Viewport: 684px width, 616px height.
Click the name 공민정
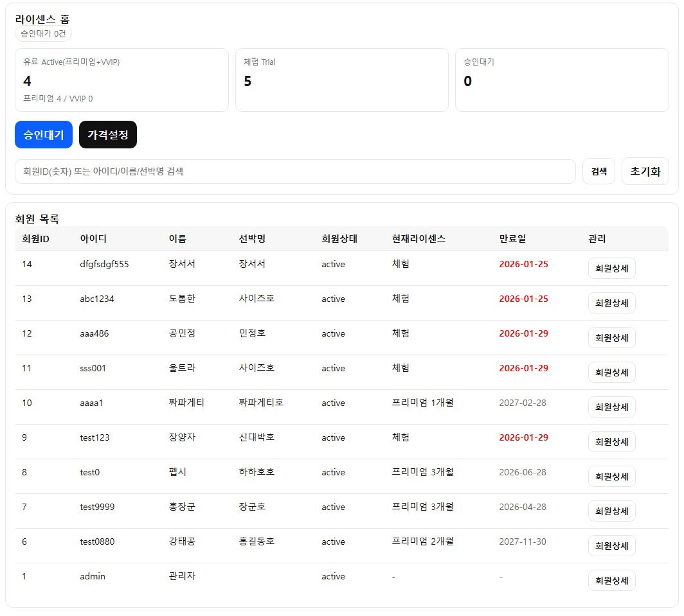coord(182,333)
